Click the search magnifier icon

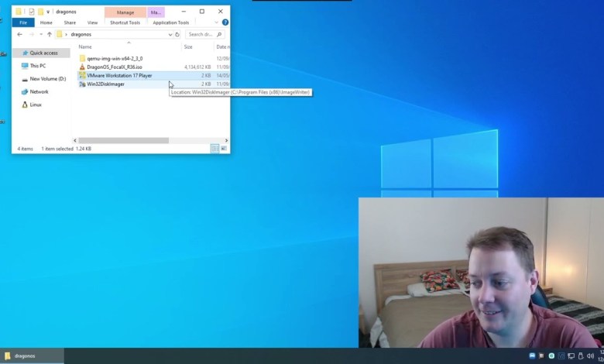[x=219, y=34]
